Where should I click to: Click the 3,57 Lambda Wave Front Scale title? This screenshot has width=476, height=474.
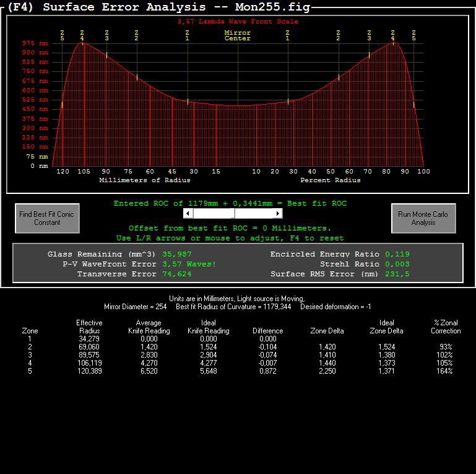click(238, 22)
